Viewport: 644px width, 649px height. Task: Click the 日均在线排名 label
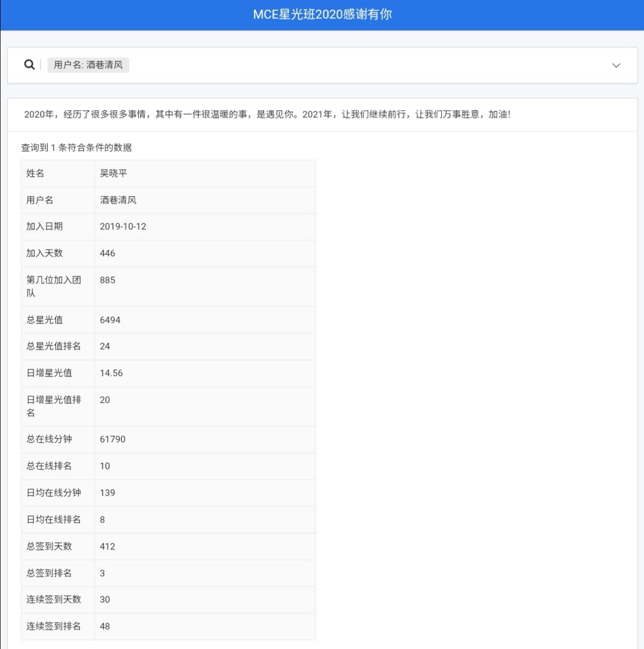[x=54, y=520]
